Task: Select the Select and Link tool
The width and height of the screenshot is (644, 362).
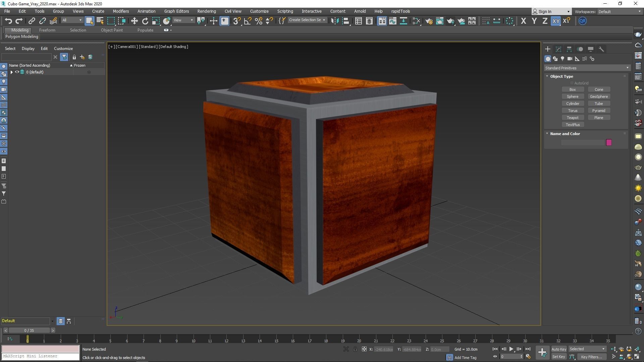Action: 32,21
